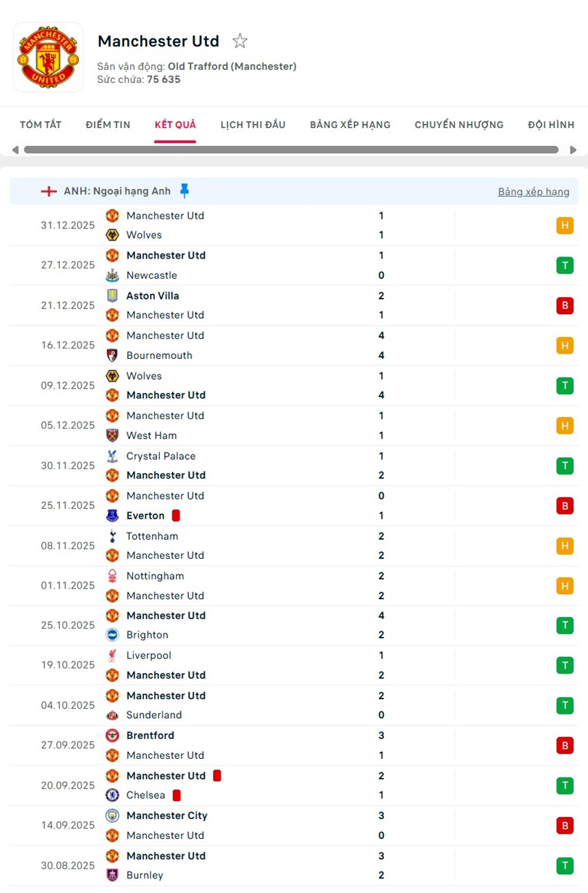The width and height of the screenshot is (588, 893).
Task: Click the England flag icon
Action: 48,191
